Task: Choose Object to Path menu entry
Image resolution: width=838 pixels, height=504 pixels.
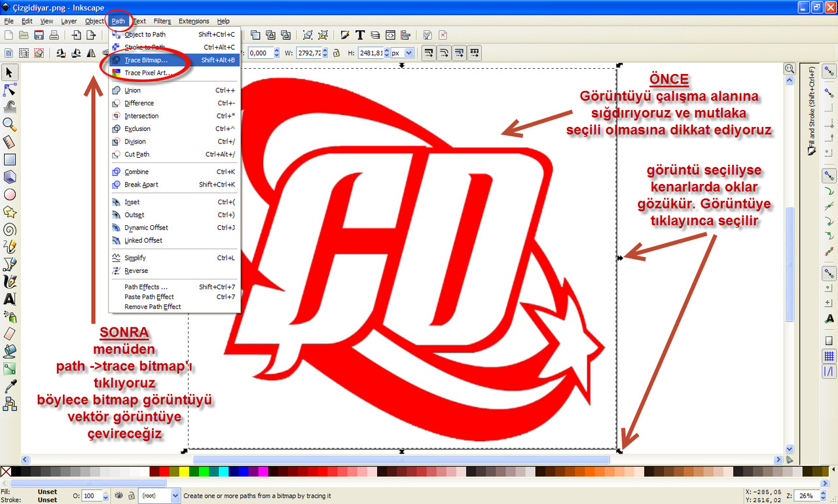Action: coord(175,34)
